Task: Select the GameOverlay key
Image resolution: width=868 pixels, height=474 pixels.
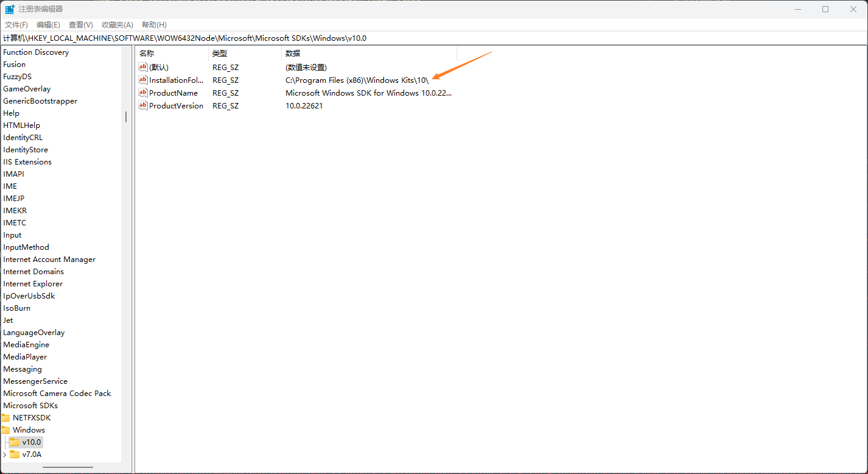Action: click(27, 89)
